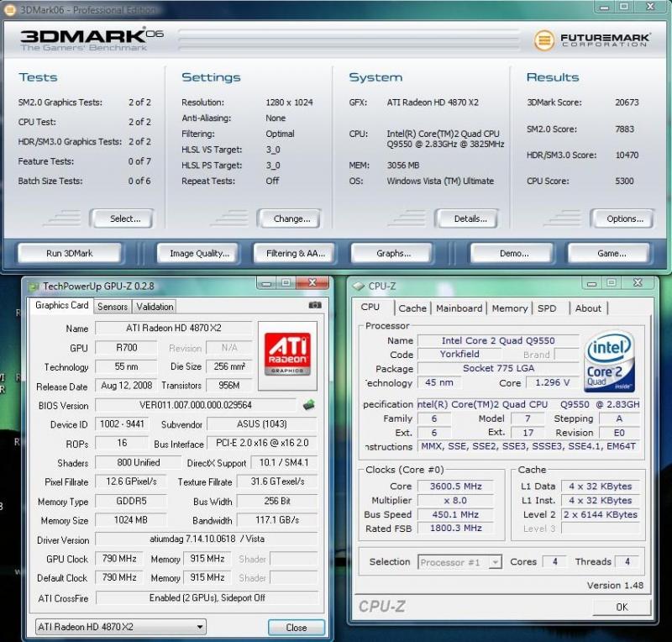Click the Close button in GPU-Z
Viewport: 672px width, 642px height.
297,628
